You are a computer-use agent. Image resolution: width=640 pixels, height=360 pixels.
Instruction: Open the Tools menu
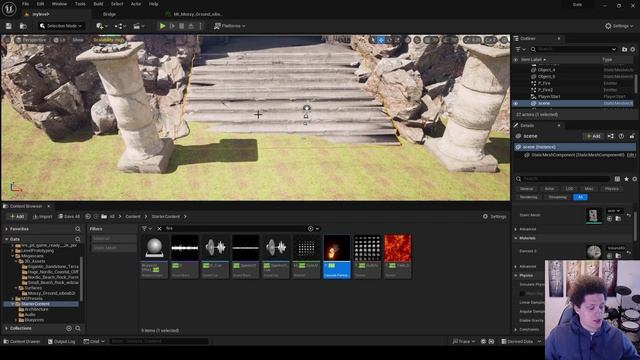(80, 4)
